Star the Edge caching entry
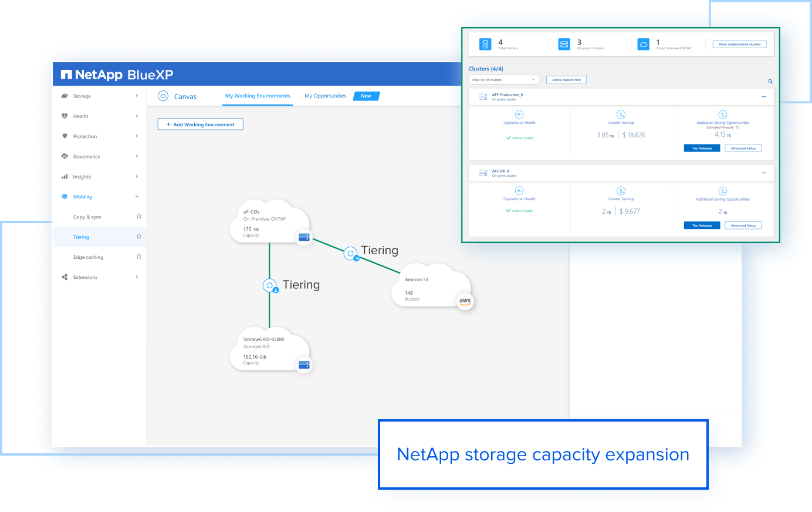Image resolution: width=812 pixels, height=512 pixels. click(139, 256)
